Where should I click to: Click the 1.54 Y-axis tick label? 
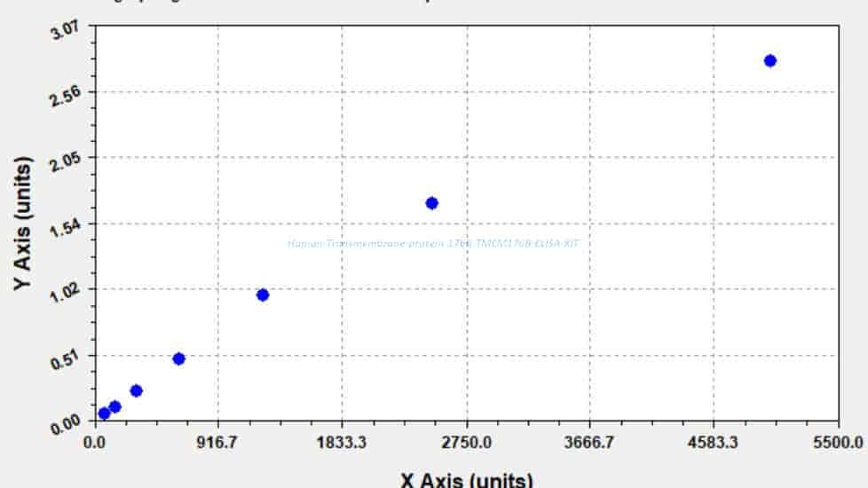click(65, 227)
